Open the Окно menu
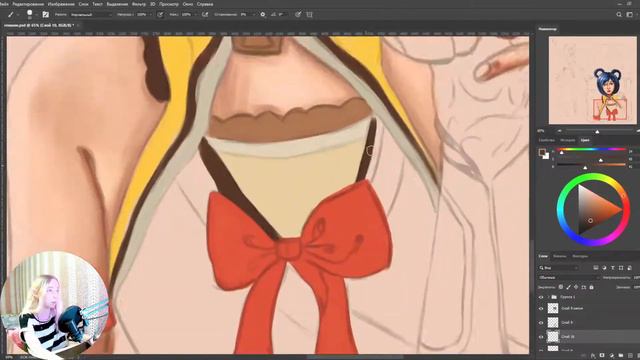Screen dimensions: 640x360 pyautogui.click(x=188, y=4)
